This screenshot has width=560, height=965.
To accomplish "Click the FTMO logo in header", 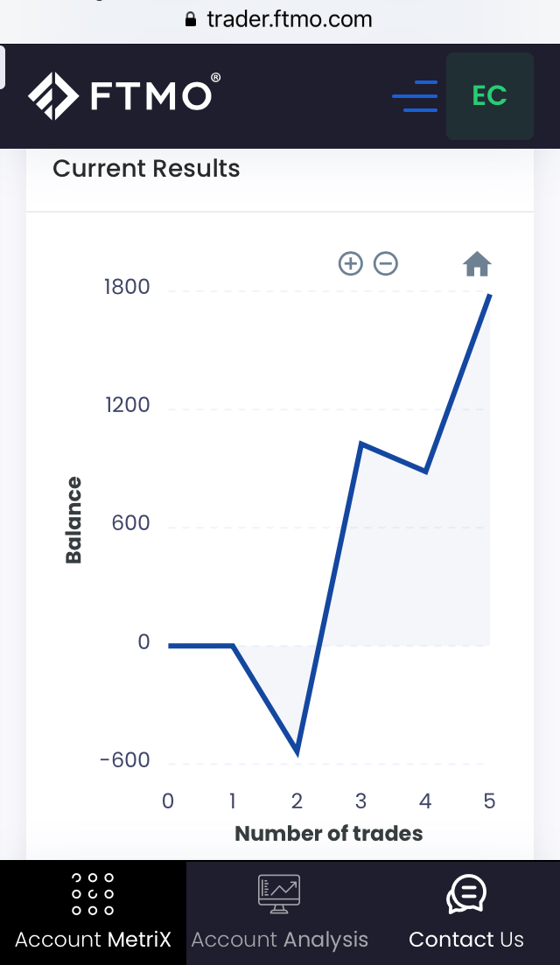I will pos(124,95).
